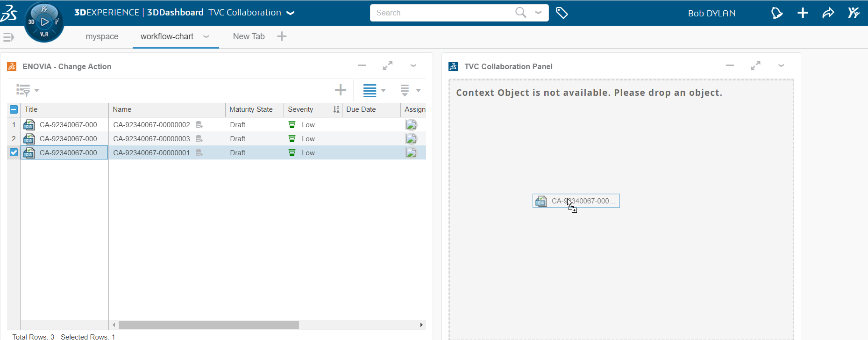Click the Maturity State column header

pyautogui.click(x=251, y=109)
